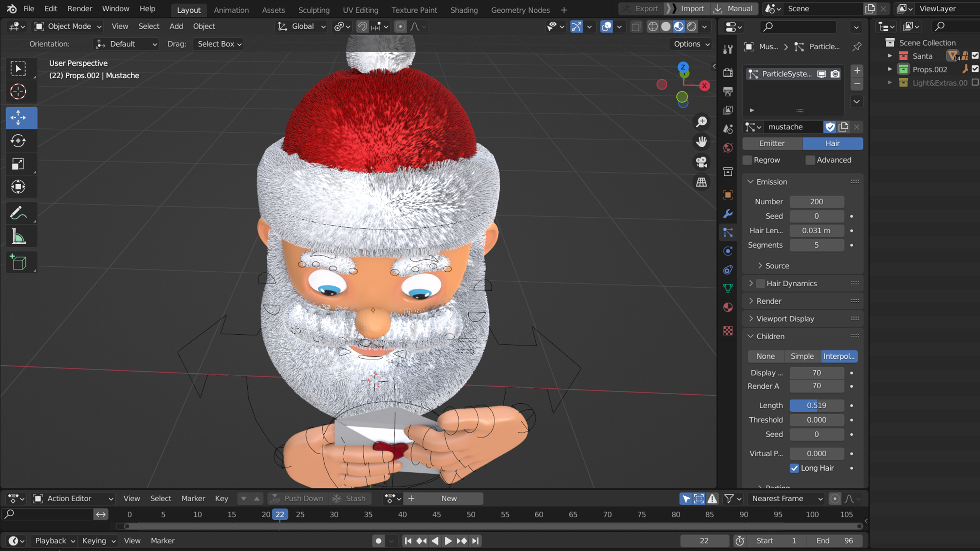Open the Render menu

coord(80,9)
